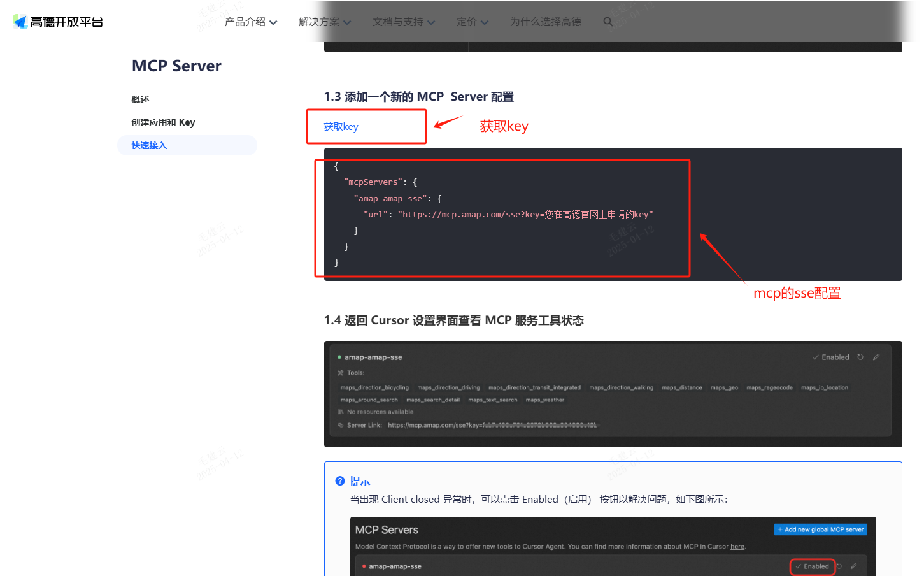Click heading 1.4 返回 Cursor 设置界面
Viewport: 924px width, 576px height.
(x=454, y=320)
